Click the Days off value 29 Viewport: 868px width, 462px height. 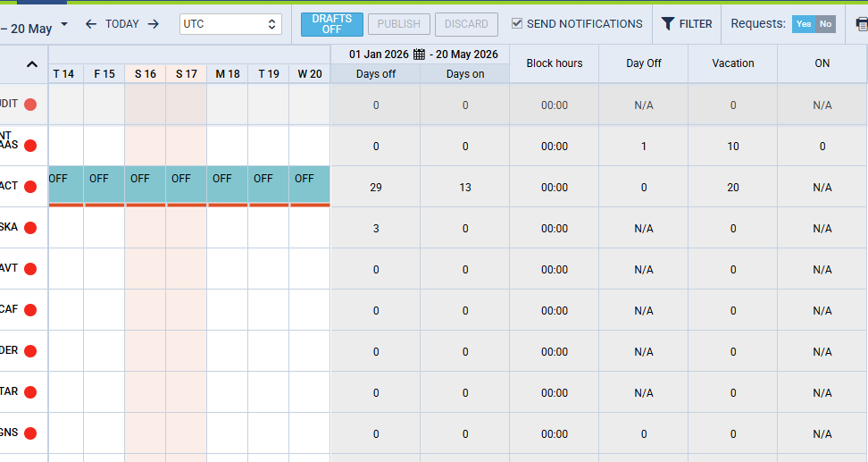[375, 188]
